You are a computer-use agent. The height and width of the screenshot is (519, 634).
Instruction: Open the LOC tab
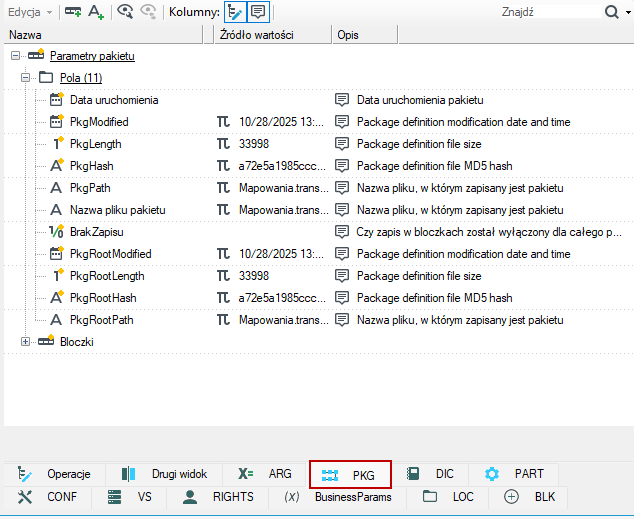[447, 497]
